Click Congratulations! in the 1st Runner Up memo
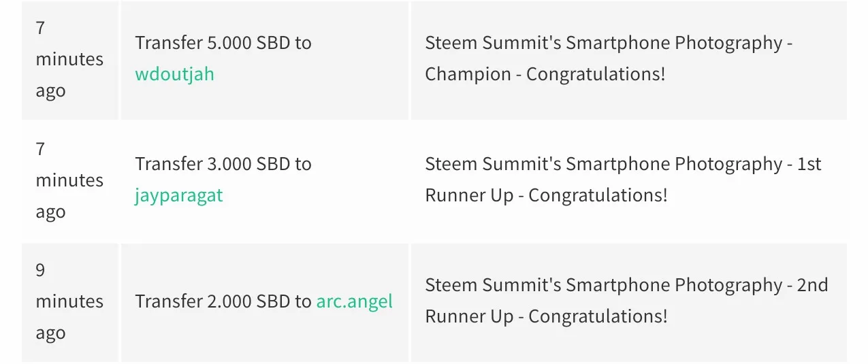The width and height of the screenshot is (868, 364). tap(598, 195)
